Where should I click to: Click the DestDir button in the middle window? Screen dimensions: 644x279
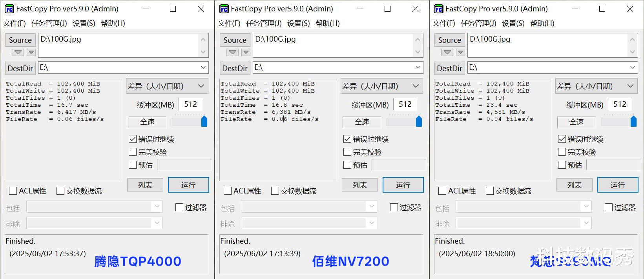click(x=235, y=68)
